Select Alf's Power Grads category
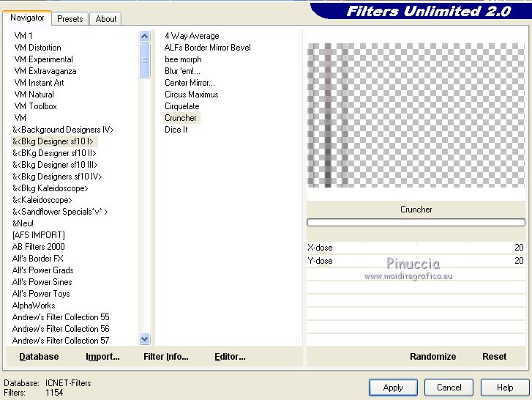This screenshot has height=400, width=532. (42, 270)
